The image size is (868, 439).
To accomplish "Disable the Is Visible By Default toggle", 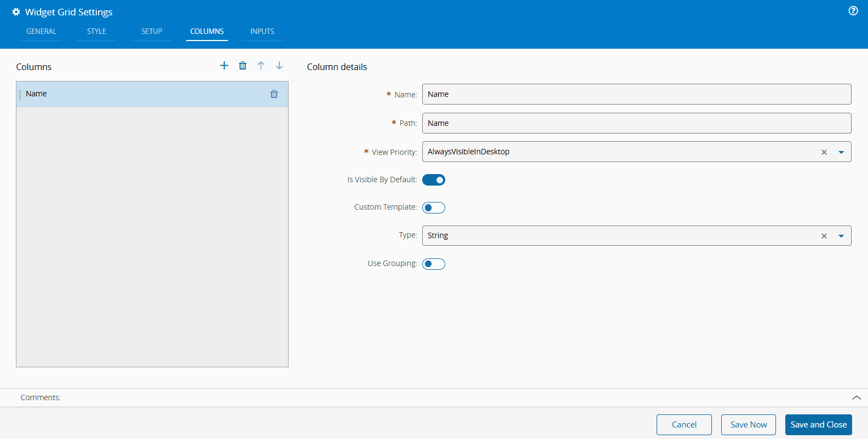I will [434, 180].
